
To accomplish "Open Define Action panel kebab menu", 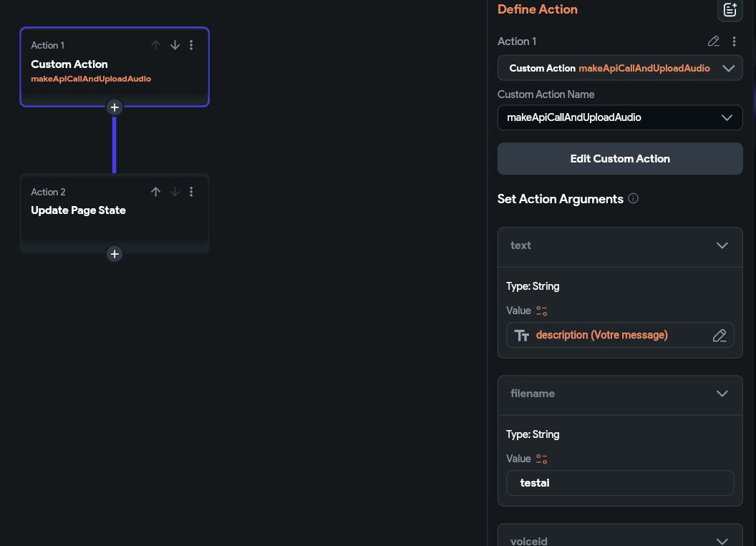I will pyautogui.click(x=734, y=42).
